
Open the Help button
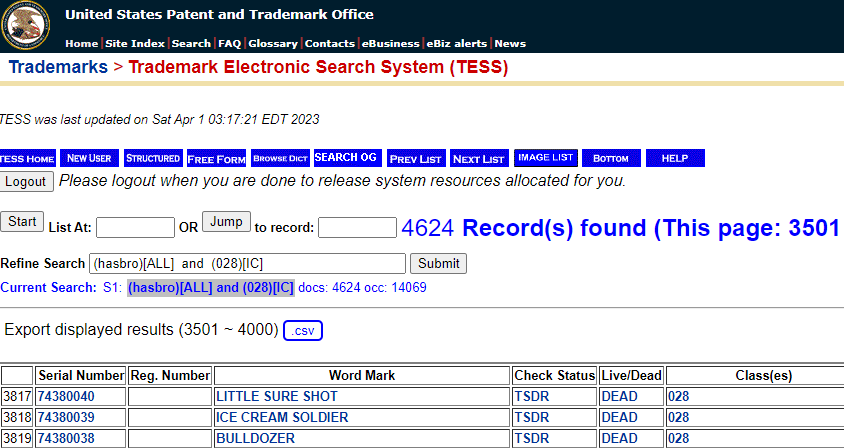click(675, 158)
